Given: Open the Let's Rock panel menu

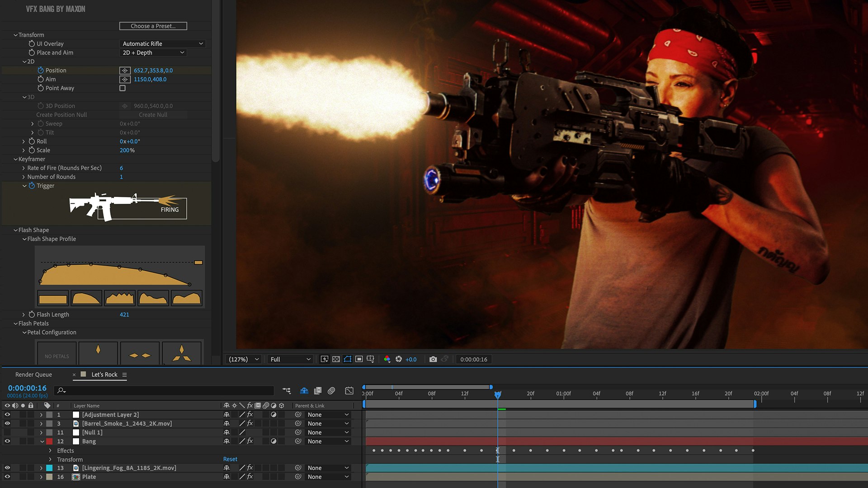Looking at the screenshot, I should coord(124,375).
